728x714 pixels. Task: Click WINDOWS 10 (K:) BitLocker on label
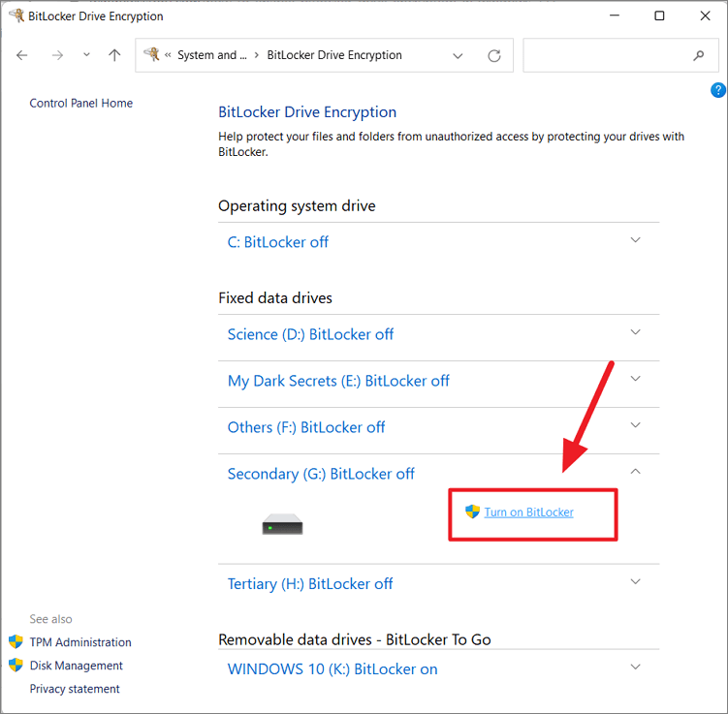[332, 669]
